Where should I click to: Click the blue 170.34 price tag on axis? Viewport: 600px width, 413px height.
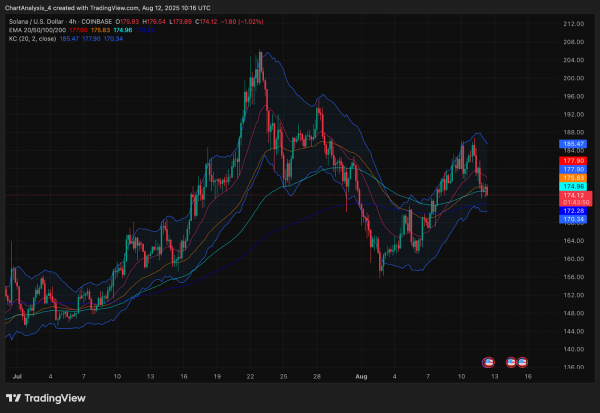573,219
